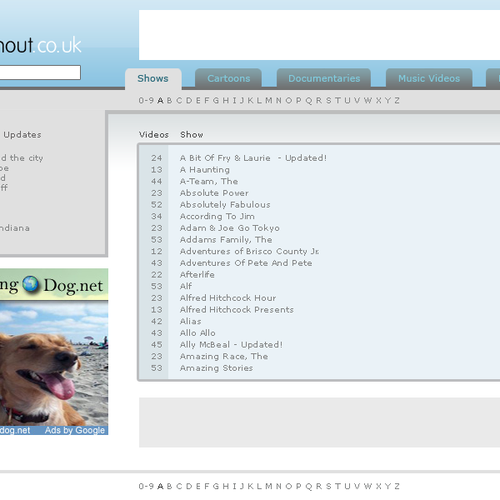Image resolution: width=500 pixels, height=500 pixels.
Task: Select the Alfred Hitchcock Presents link
Action: (237, 310)
